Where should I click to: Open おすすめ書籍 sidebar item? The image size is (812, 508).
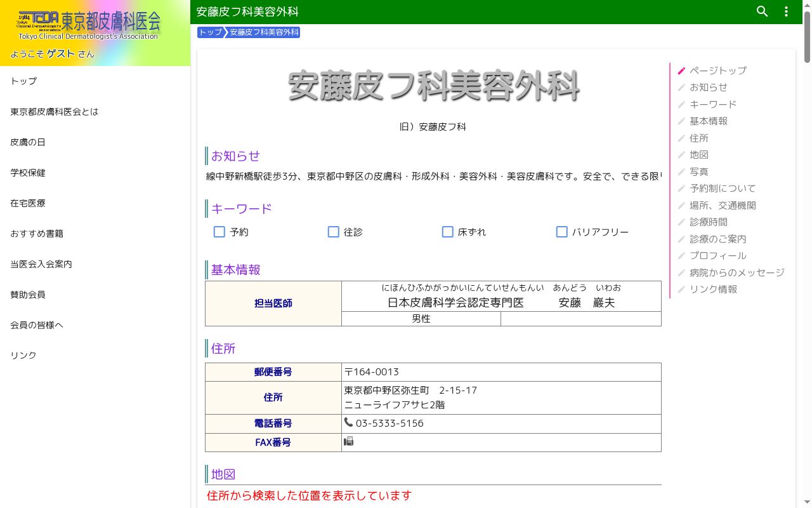click(95, 234)
